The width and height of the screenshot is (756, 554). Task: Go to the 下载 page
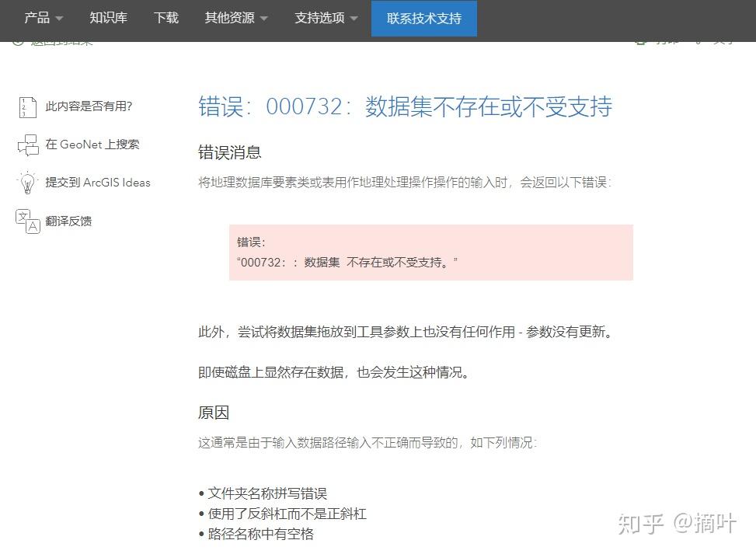tap(166, 19)
